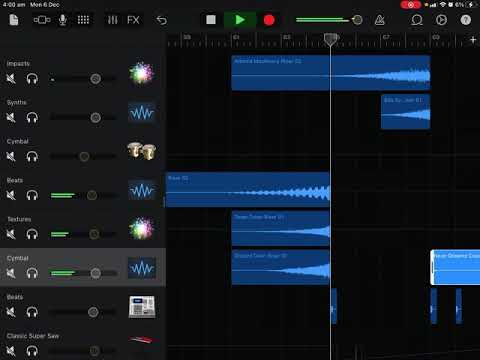Solo the Synths track with headphones

pyautogui.click(x=32, y=117)
